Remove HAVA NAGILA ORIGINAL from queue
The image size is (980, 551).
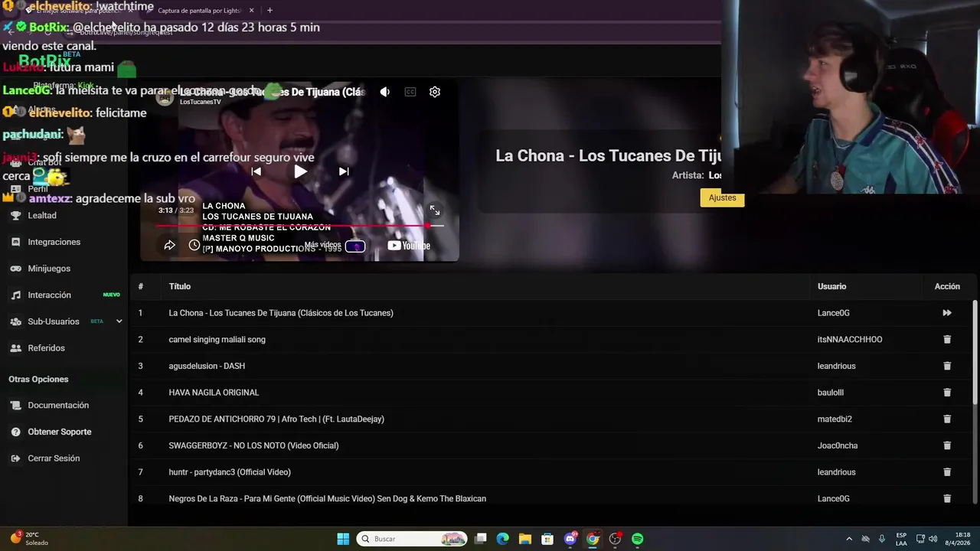coord(947,393)
